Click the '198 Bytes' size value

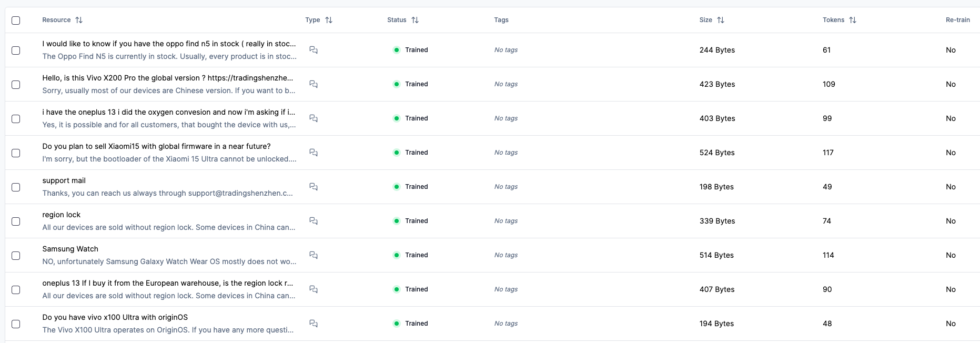click(716, 187)
